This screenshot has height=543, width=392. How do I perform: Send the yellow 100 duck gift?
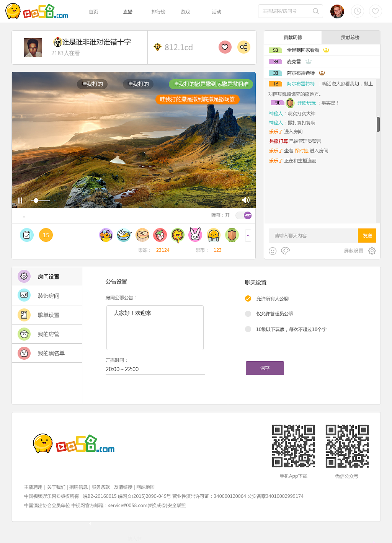point(214,235)
